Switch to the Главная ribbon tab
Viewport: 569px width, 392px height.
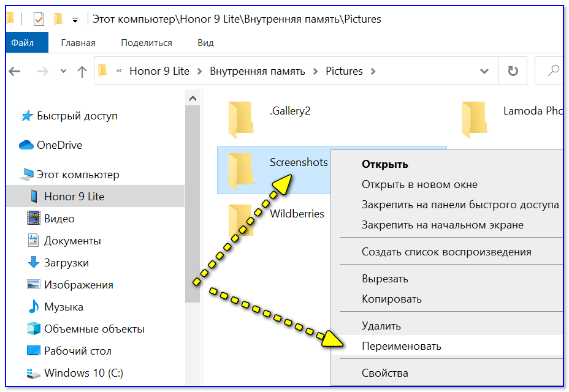coord(78,43)
